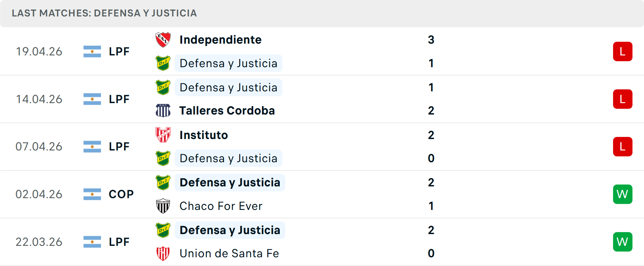
Task: Open the Independiente team link
Action: [220, 40]
